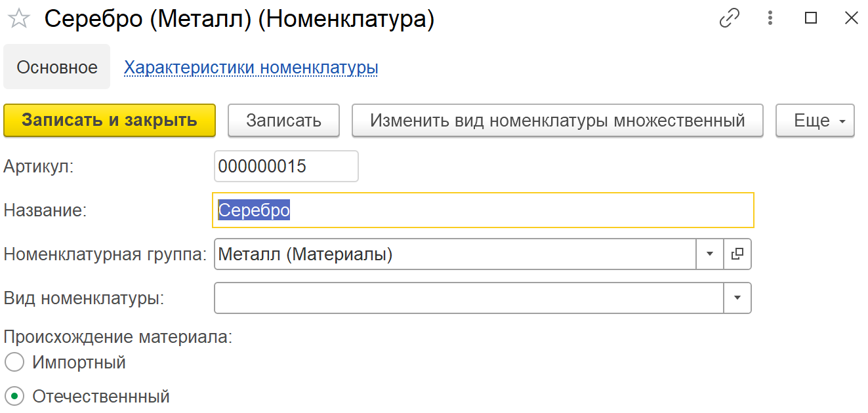Select Импортный material origin

(x=14, y=362)
